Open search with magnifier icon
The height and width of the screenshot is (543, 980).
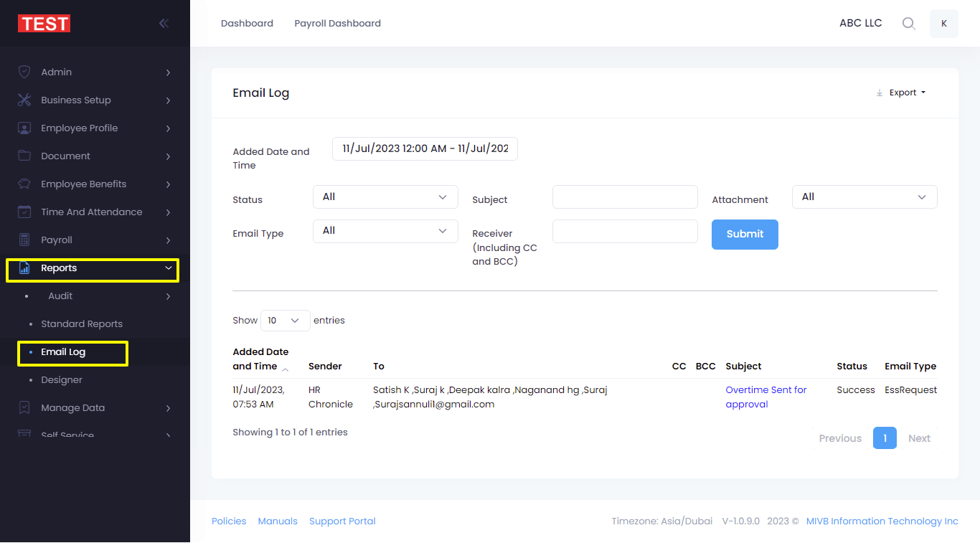[908, 24]
